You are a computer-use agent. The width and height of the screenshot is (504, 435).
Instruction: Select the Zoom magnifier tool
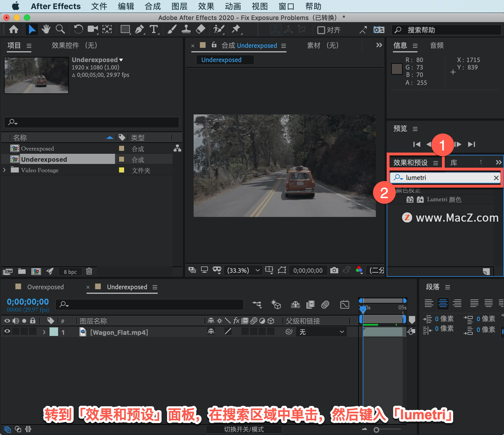(x=60, y=30)
